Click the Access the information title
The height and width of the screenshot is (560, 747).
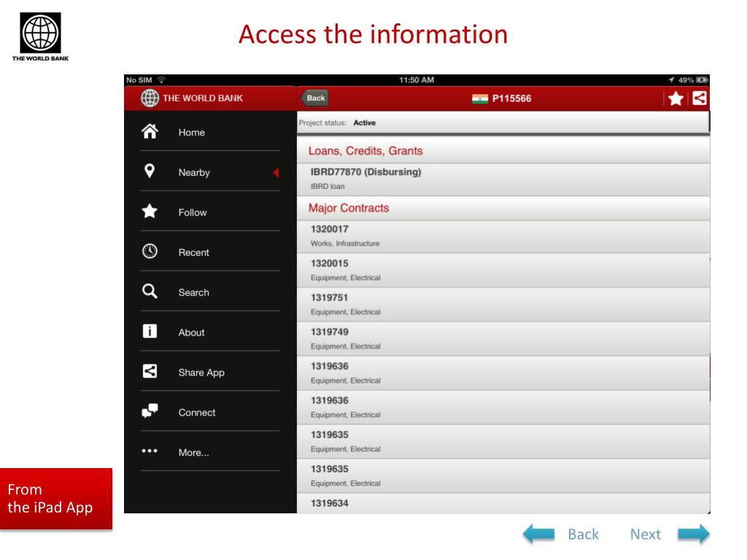(373, 34)
